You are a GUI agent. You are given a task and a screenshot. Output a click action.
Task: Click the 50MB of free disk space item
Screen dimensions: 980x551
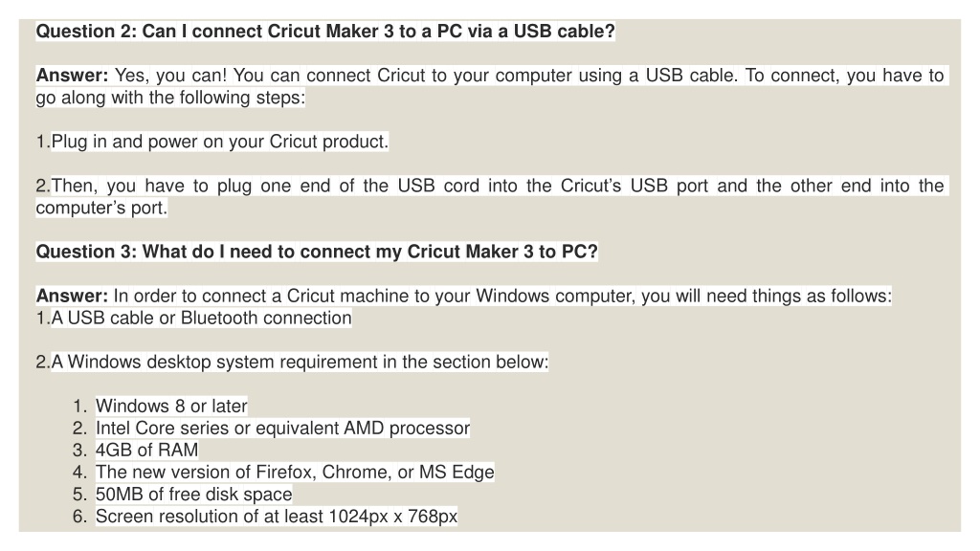point(193,495)
